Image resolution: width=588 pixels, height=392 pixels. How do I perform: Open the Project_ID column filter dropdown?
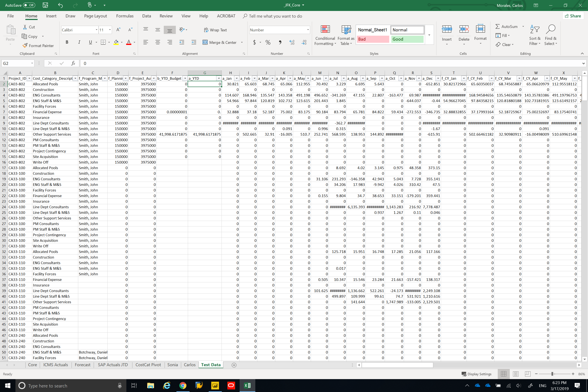tap(29, 78)
